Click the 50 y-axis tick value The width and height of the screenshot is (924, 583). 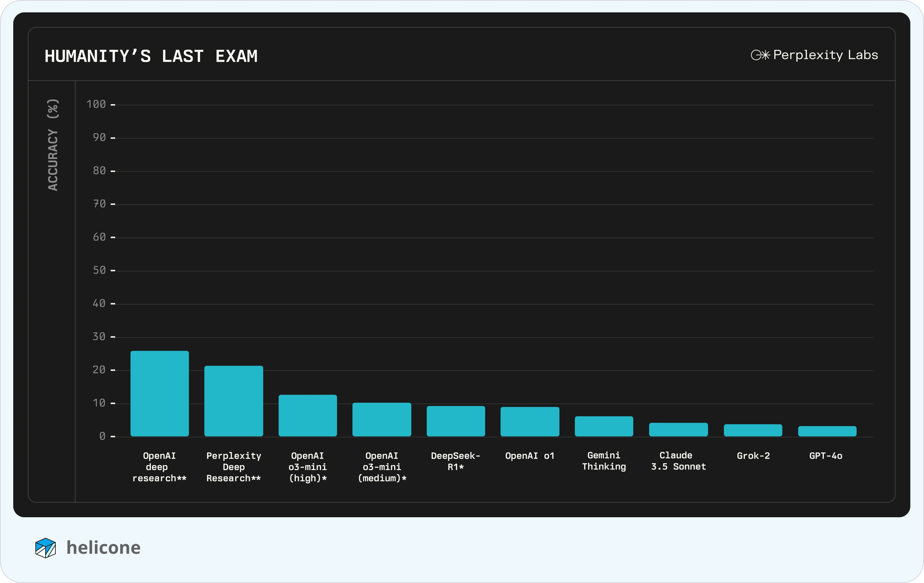point(99,270)
